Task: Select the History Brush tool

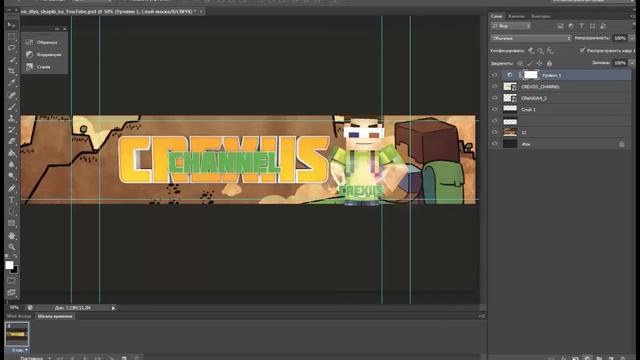Action: point(12,130)
